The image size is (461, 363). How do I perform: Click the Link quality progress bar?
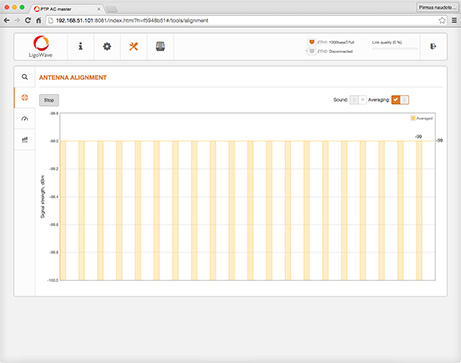[x=395, y=48]
